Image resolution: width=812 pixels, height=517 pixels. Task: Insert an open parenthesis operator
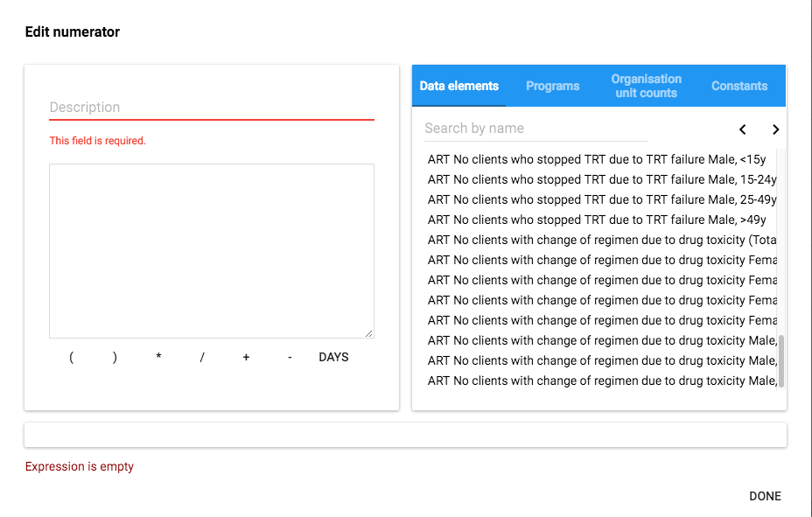point(71,357)
